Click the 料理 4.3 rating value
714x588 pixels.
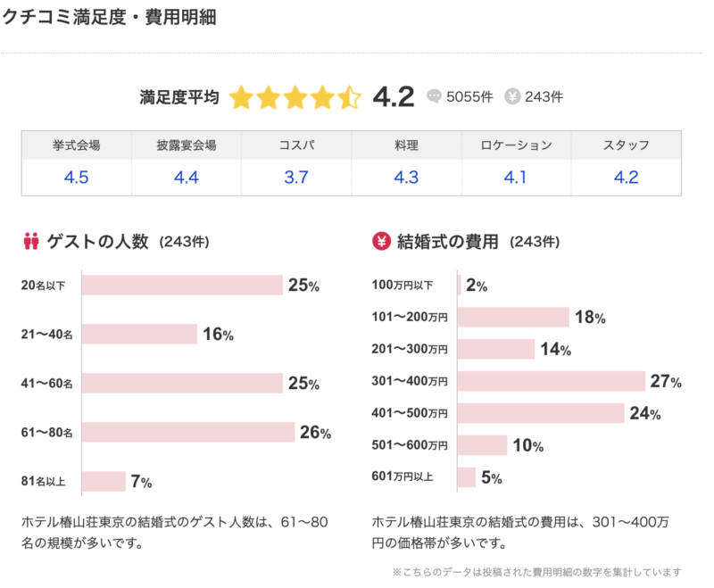pos(406,177)
